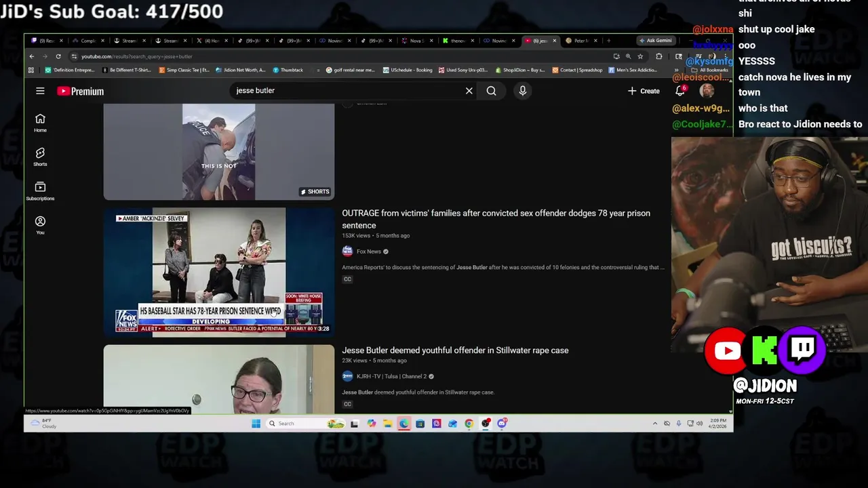Open the Create upload menu
The width and height of the screenshot is (868, 488).
(644, 91)
